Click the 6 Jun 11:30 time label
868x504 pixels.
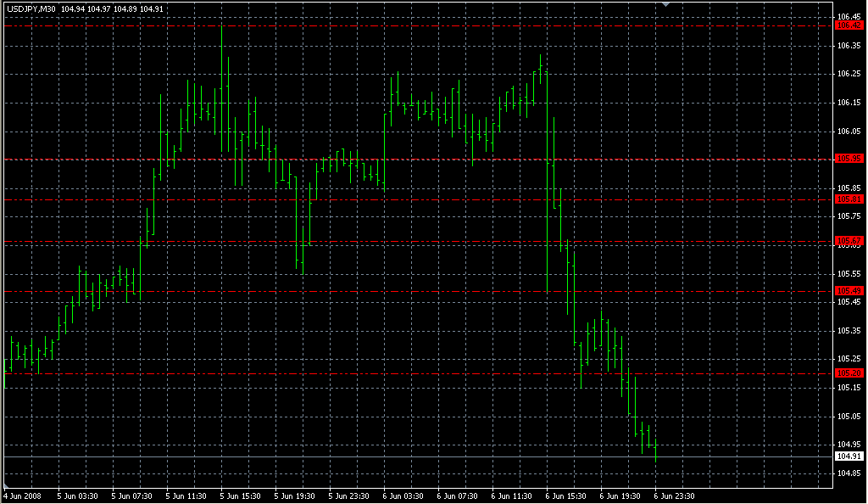[511, 496]
